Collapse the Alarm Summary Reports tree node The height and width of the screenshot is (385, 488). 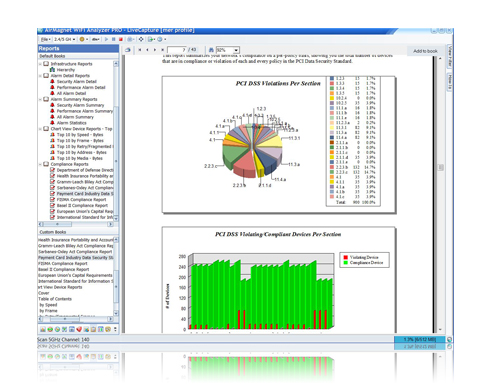pyautogui.click(x=41, y=99)
